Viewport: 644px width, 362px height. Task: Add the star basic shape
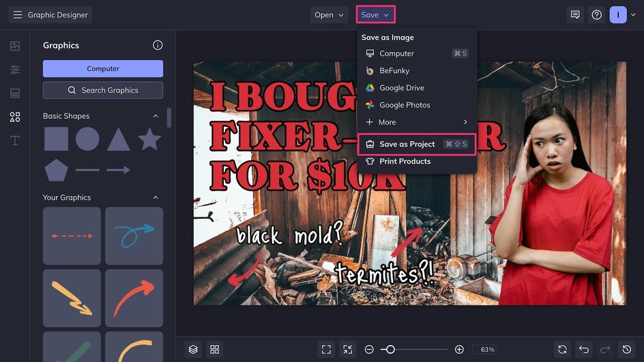(x=149, y=138)
